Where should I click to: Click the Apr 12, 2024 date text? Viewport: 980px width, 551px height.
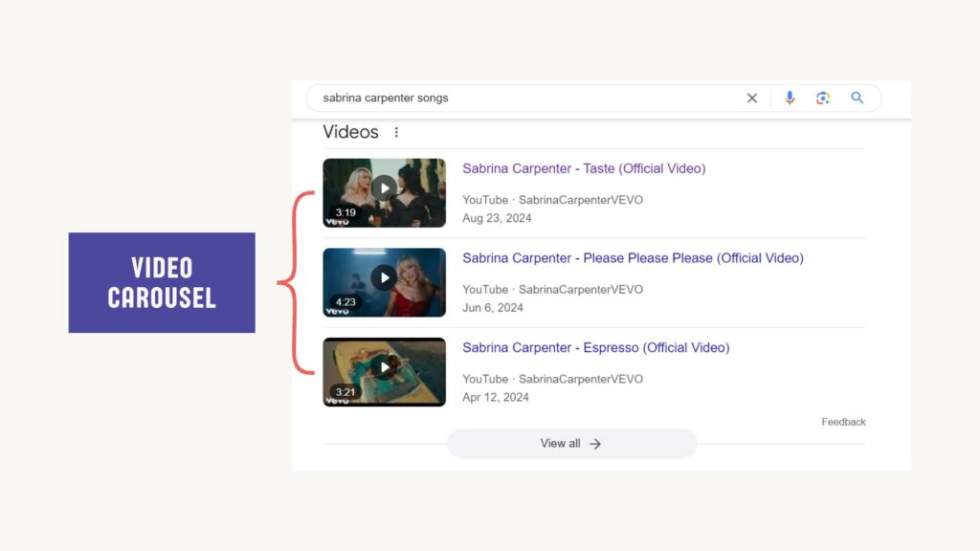tap(496, 397)
